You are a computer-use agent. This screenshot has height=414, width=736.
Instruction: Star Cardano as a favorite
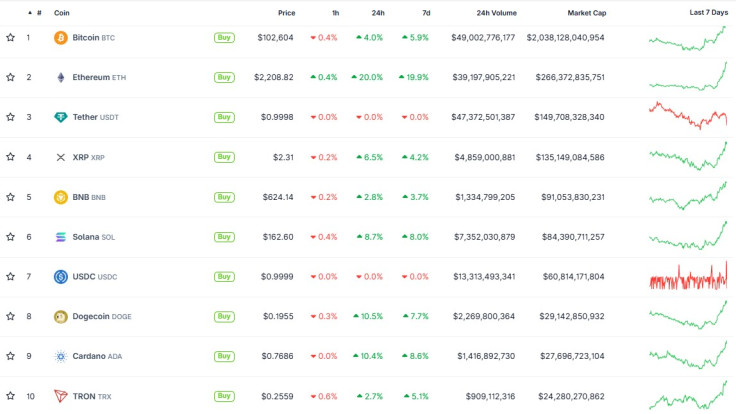click(10, 356)
